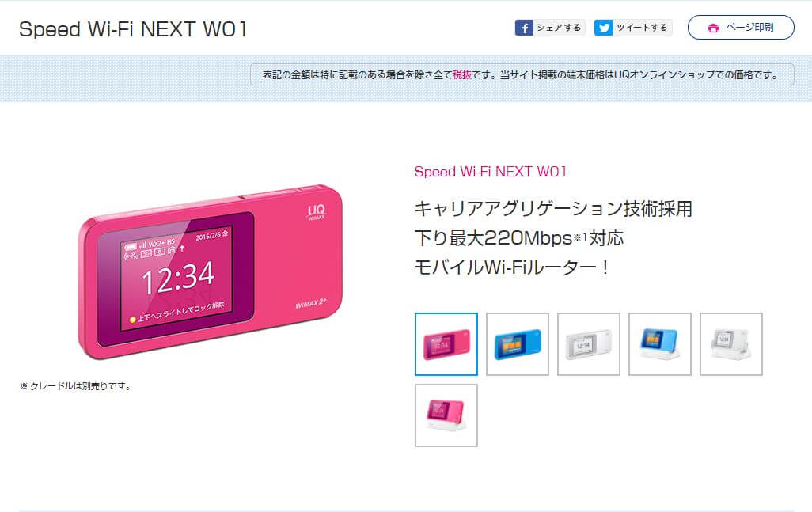The image size is (812, 512).
Task: Click the Speed Wi-Fi NEXT W01 page title
Action: click(x=133, y=29)
